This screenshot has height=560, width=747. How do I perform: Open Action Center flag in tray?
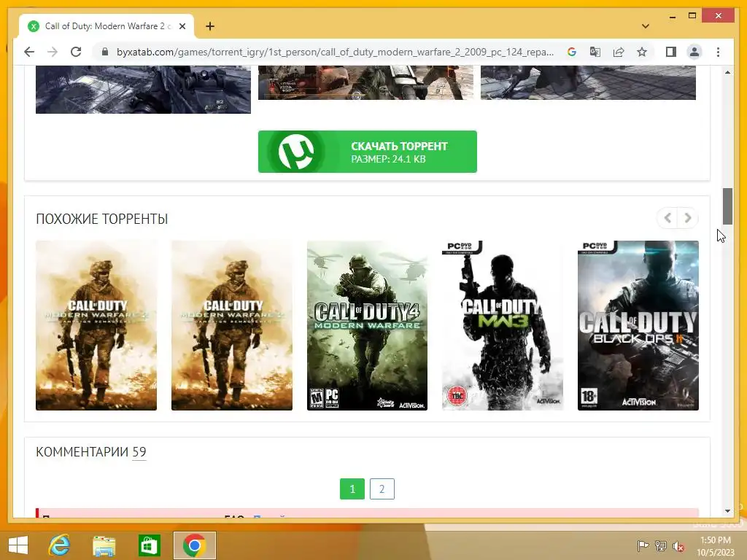click(x=643, y=545)
